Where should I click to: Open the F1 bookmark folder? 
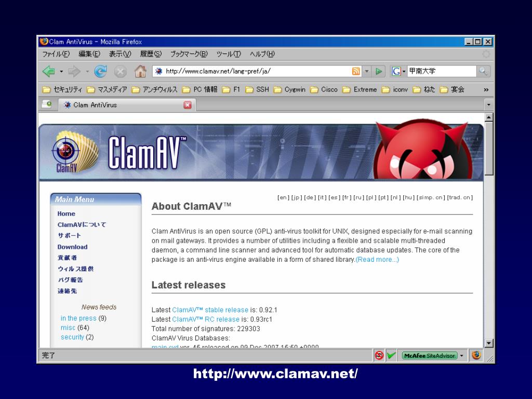tap(231, 89)
